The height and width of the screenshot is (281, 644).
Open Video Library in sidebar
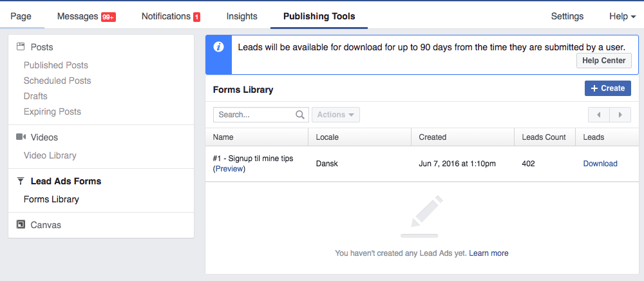tap(50, 155)
